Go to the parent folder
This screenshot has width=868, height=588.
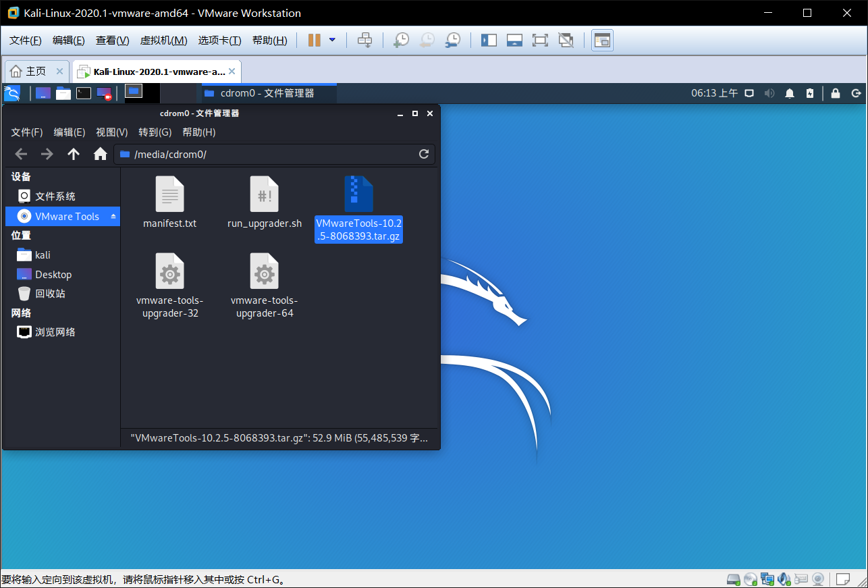(74, 154)
